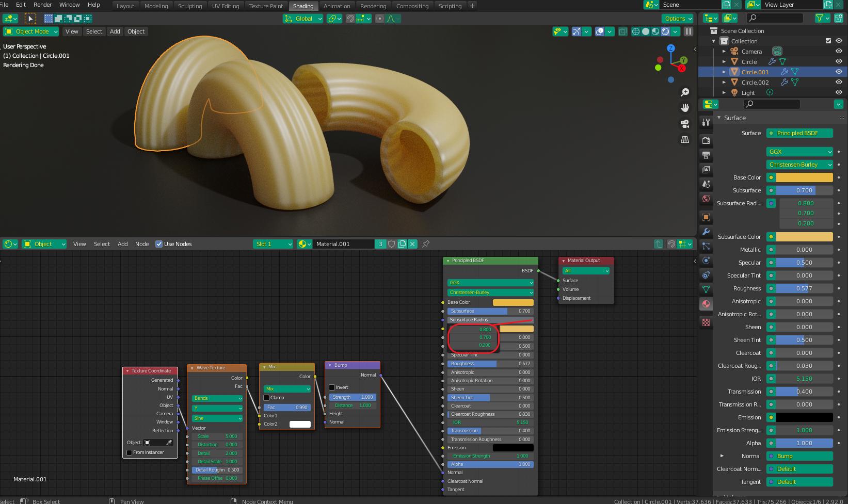The width and height of the screenshot is (848, 504).
Task: Switch to the UV Editing workspace tab
Action: 226,6
